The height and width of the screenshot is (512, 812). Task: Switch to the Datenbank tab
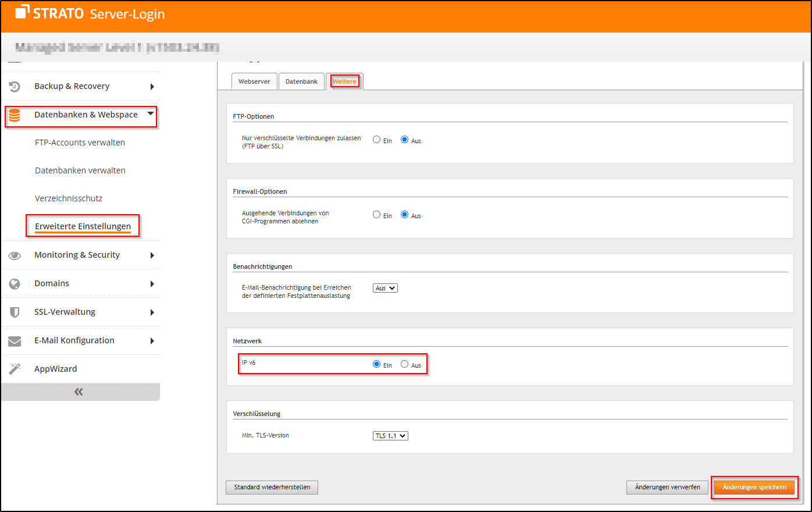(x=301, y=81)
